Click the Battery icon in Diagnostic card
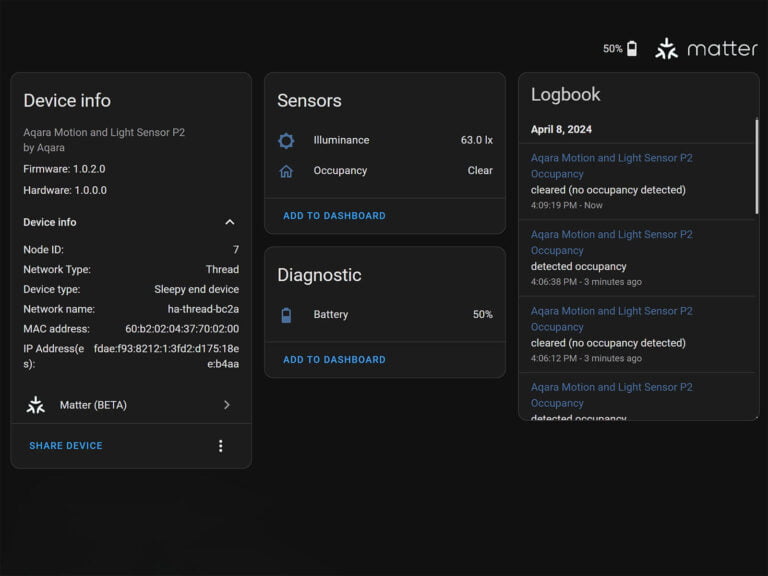768x576 pixels. (286, 315)
